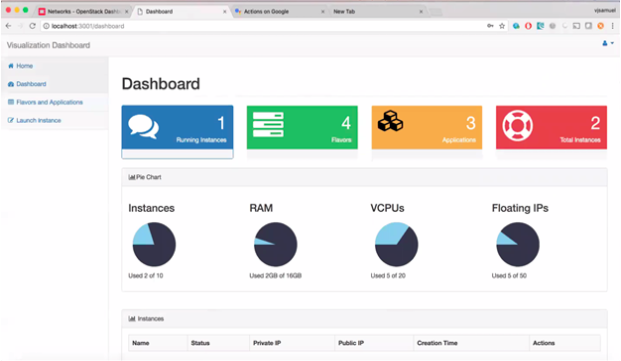Click the Dashboard gauge icon in sidebar
Image resolution: width=621 pixels, height=361 pixels.
pyautogui.click(x=11, y=84)
